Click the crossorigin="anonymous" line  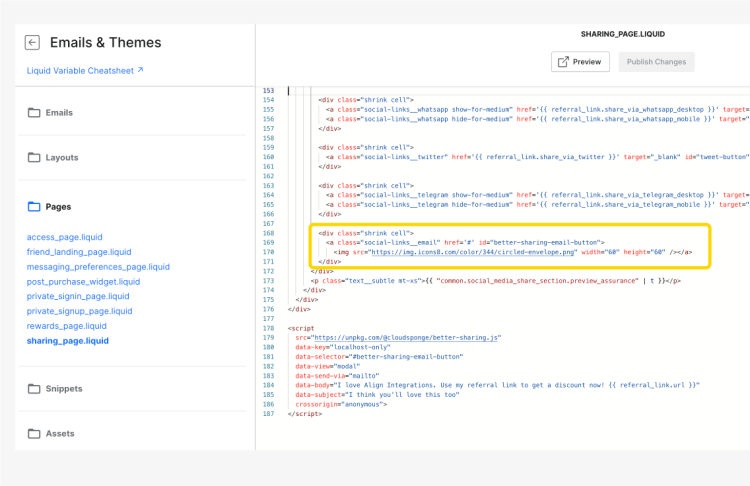(x=341, y=404)
